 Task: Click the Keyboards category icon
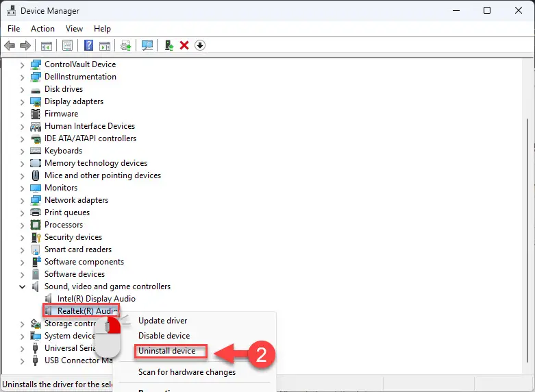tap(36, 151)
